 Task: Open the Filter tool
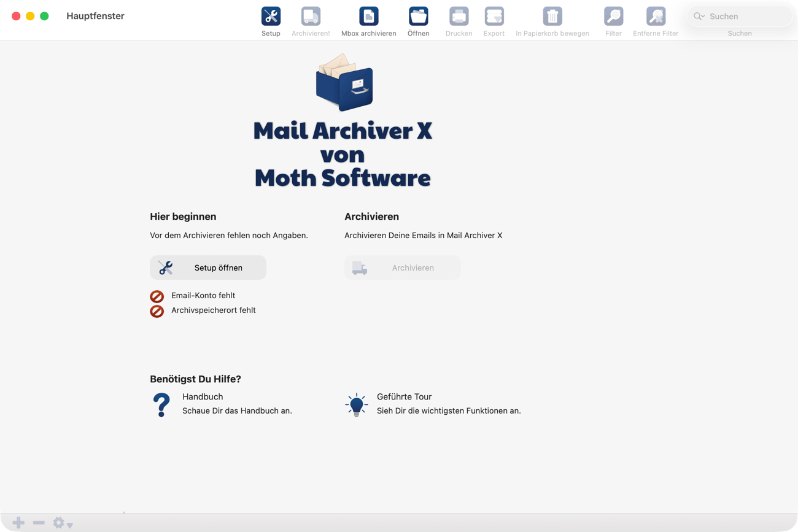point(614,16)
